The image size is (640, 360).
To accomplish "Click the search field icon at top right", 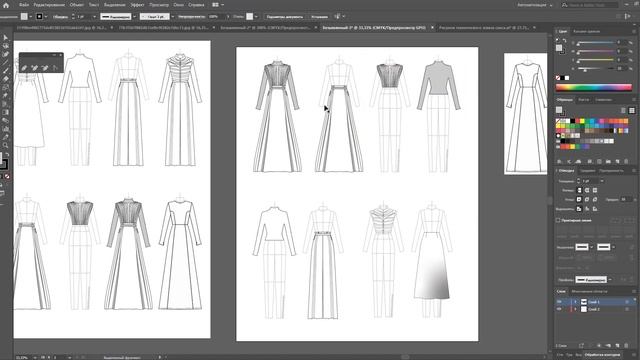I will pyautogui.click(x=564, y=5).
